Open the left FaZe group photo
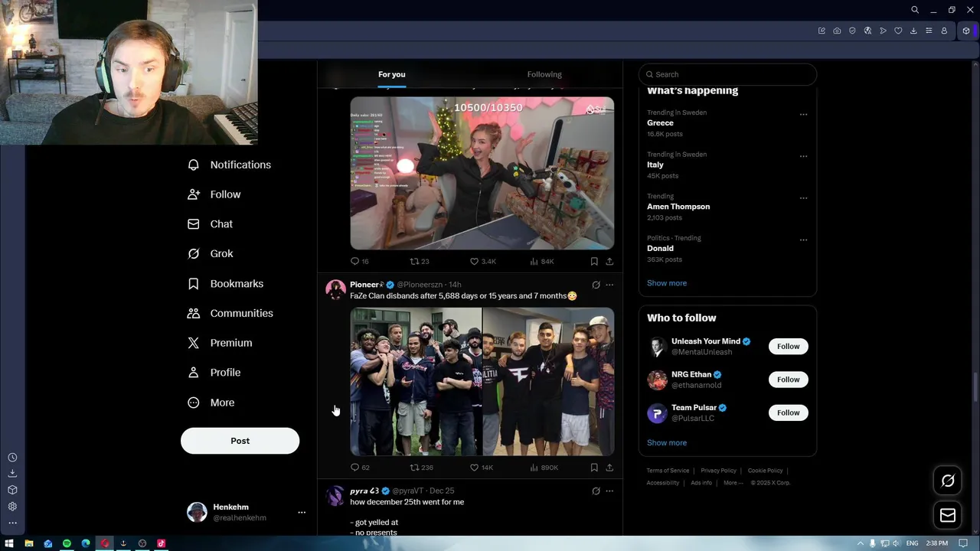 (416, 382)
